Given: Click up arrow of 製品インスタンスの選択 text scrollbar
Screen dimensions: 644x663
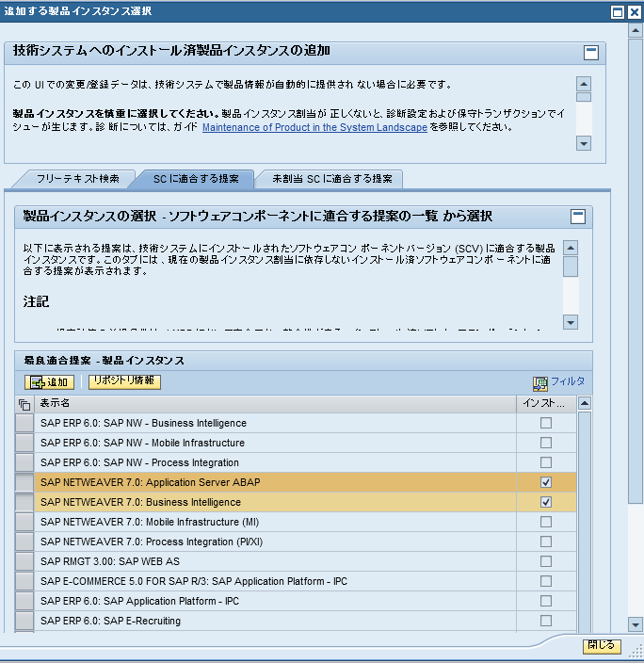Looking at the screenshot, I should [x=571, y=248].
